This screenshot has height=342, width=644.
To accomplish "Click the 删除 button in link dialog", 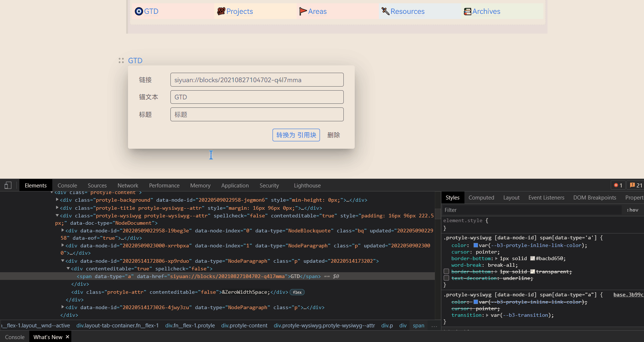I will tap(334, 135).
